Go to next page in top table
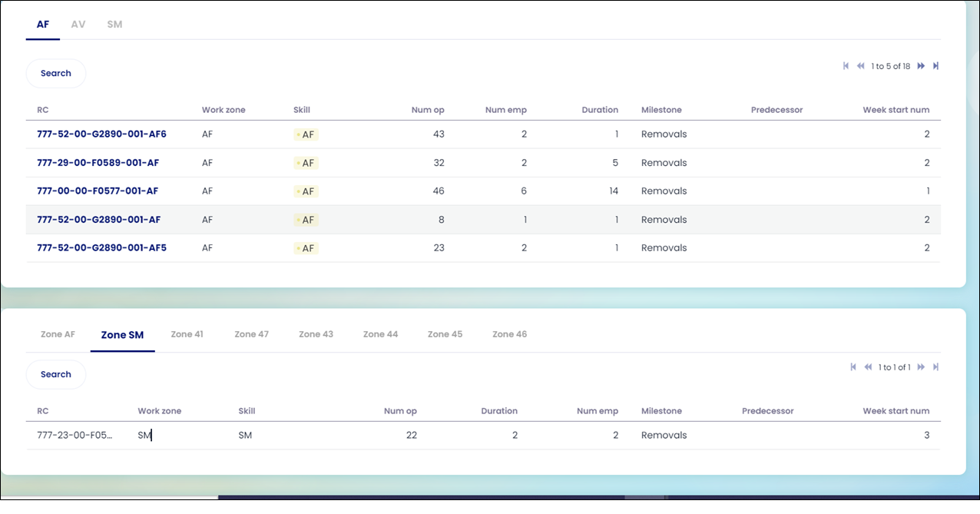The height and width of the screenshot is (514, 980). 921,66
